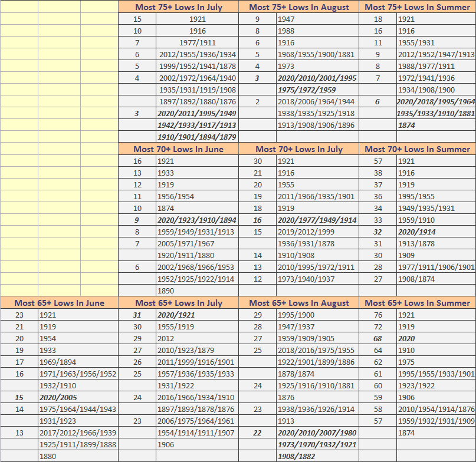This screenshot has height=462, width=476.
Task: Select header cell 'Most 75+ Lows In Summer'
Action: pos(418,6)
